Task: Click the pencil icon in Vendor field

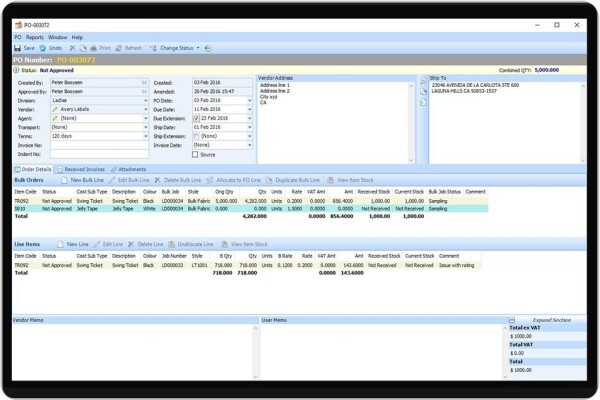Action: tap(55, 109)
